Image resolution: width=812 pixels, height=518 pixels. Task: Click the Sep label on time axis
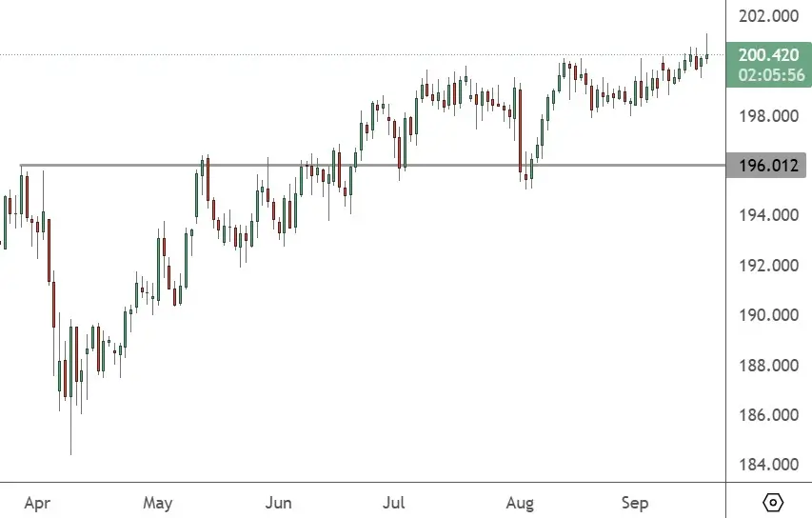(634, 501)
